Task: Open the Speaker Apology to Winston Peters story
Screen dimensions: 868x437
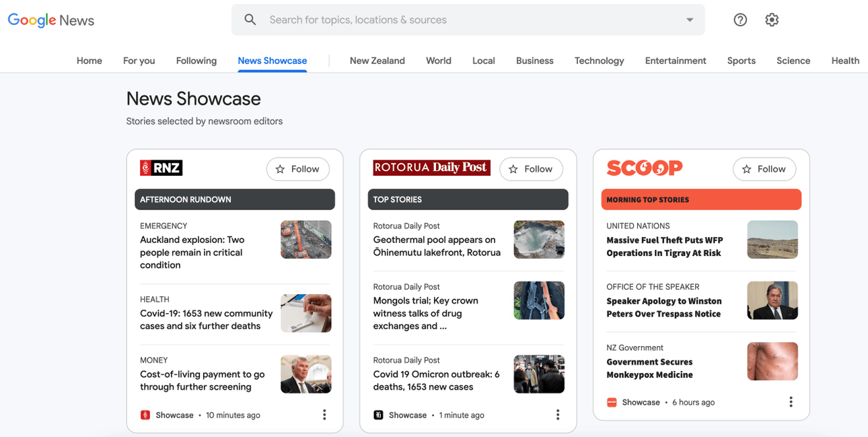Action: 663,308
